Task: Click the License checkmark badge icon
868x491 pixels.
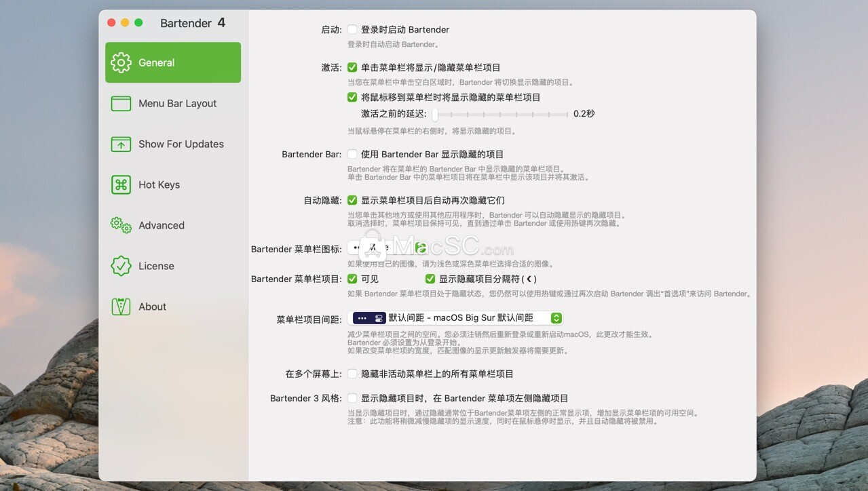Action: pos(121,266)
